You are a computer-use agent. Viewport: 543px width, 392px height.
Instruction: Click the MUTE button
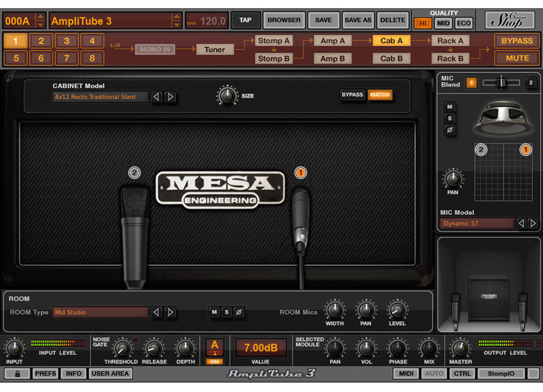pyautogui.click(x=517, y=58)
